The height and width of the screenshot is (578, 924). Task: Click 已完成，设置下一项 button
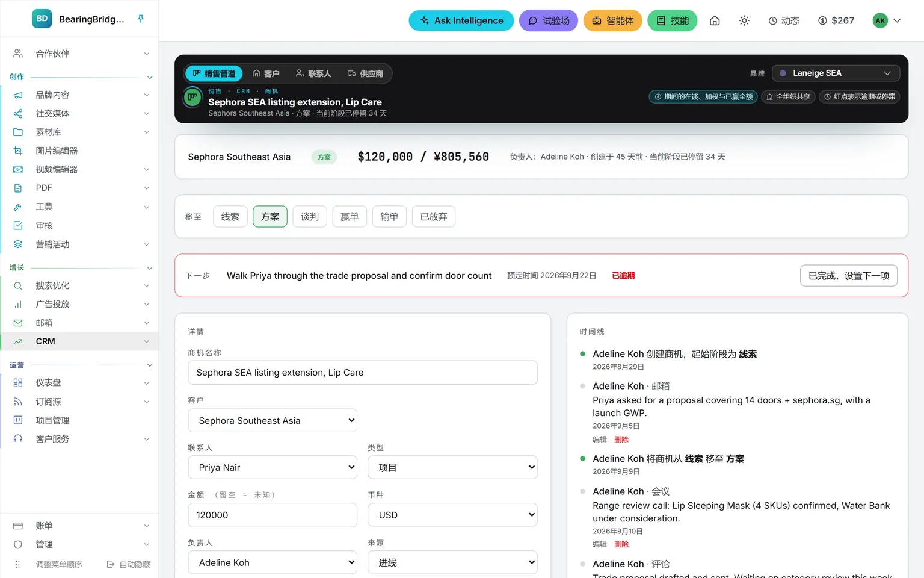pyautogui.click(x=849, y=276)
